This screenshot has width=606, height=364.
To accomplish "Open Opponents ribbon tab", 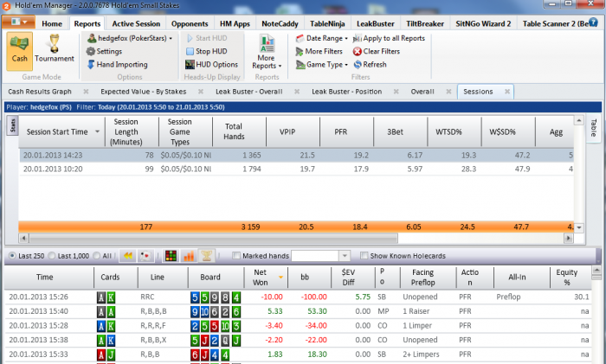I will [190, 23].
